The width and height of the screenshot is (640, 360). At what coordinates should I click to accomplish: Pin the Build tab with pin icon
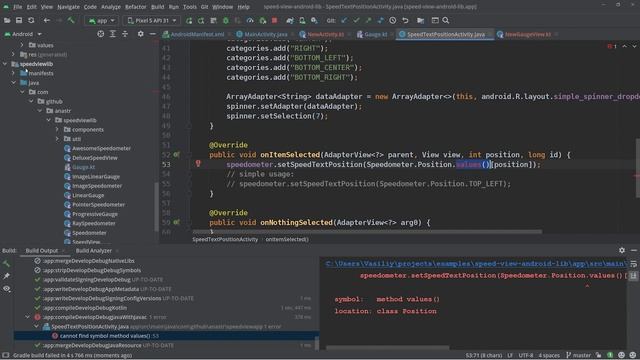[7, 276]
